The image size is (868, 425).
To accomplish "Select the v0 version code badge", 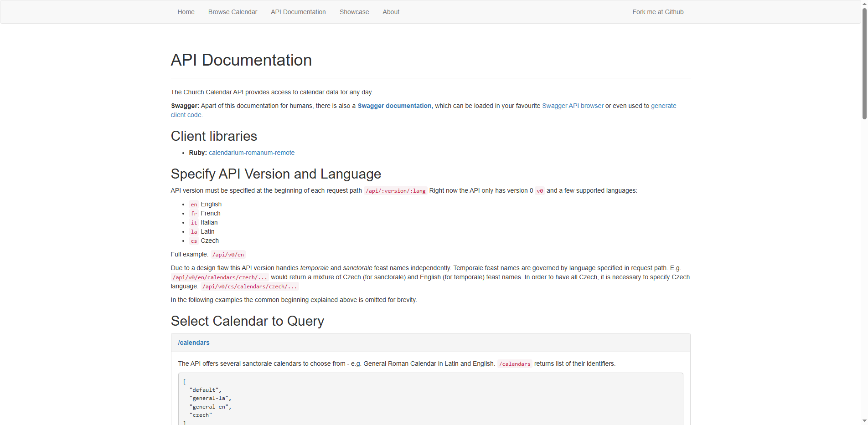I will coord(540,191).
